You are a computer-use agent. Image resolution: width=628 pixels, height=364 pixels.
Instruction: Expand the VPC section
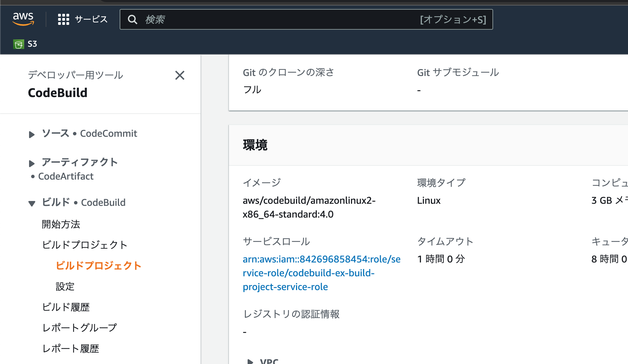(250, 361)
